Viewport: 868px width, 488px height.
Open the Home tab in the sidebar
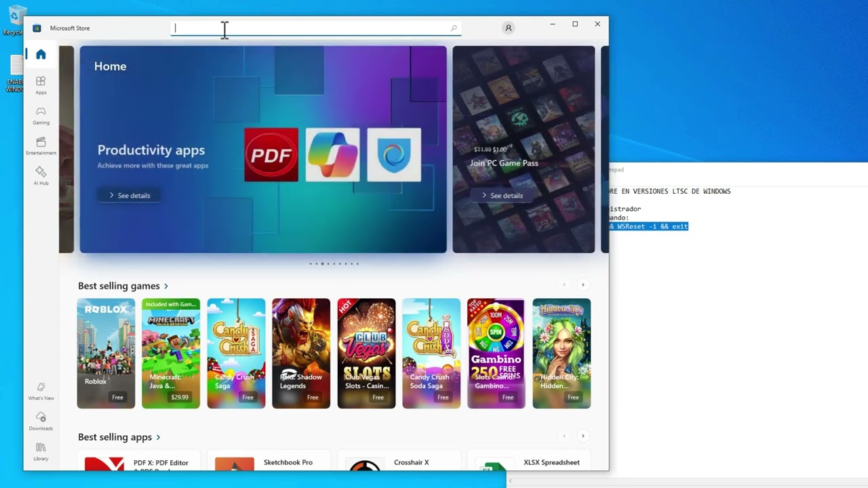click(41, 54)
